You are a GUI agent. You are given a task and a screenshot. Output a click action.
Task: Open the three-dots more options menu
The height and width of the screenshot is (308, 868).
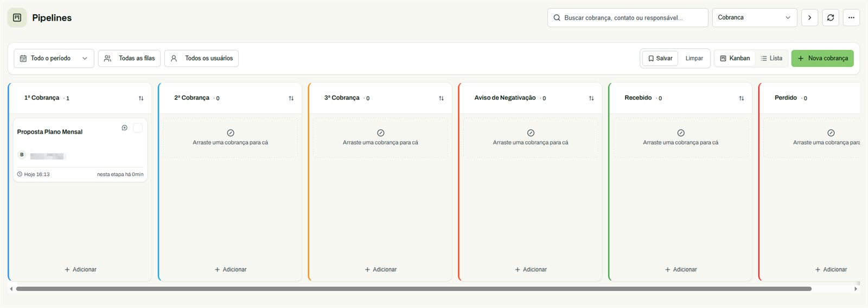click(851, 17)
